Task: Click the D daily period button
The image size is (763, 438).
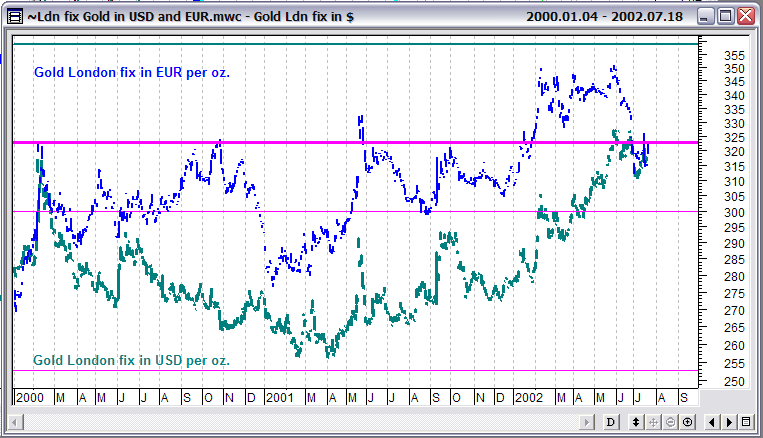Action: tap(610, 421)
